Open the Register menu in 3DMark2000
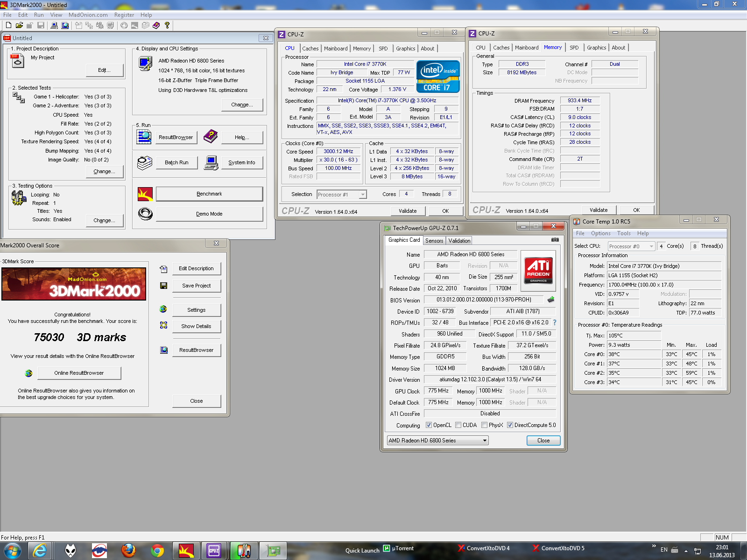747x560 pixels. 124,15
